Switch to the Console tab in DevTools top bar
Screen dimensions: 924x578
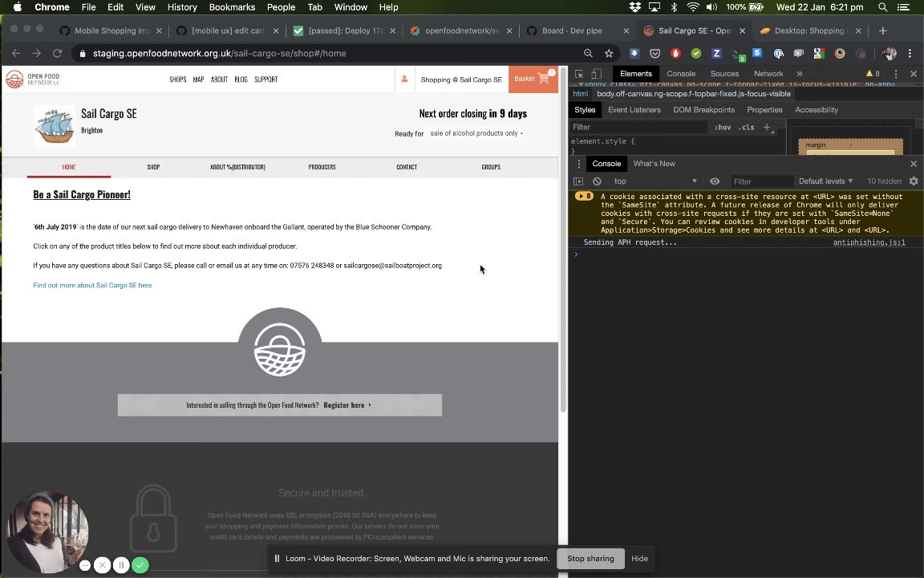pyautogui.click(x=681, y=74)
